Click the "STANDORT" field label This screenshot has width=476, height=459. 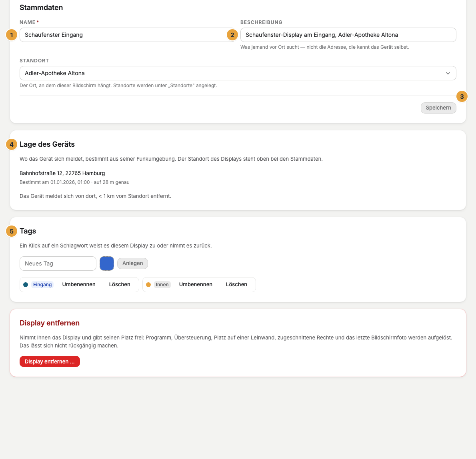(34, 61)
